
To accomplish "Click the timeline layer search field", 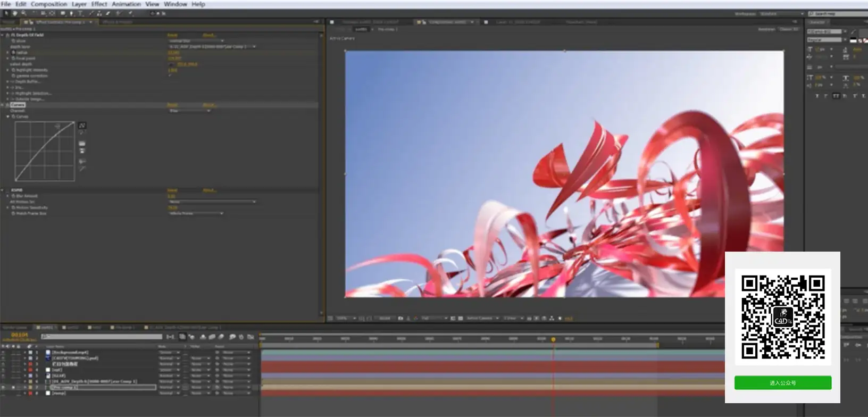I will pyautogui.click(x=102, y=336).
